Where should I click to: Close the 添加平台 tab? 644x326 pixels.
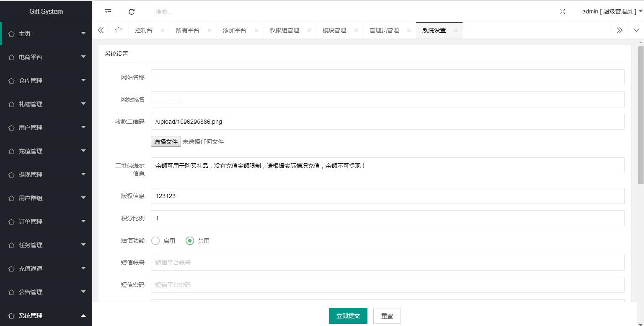click(x=256, y=30)
